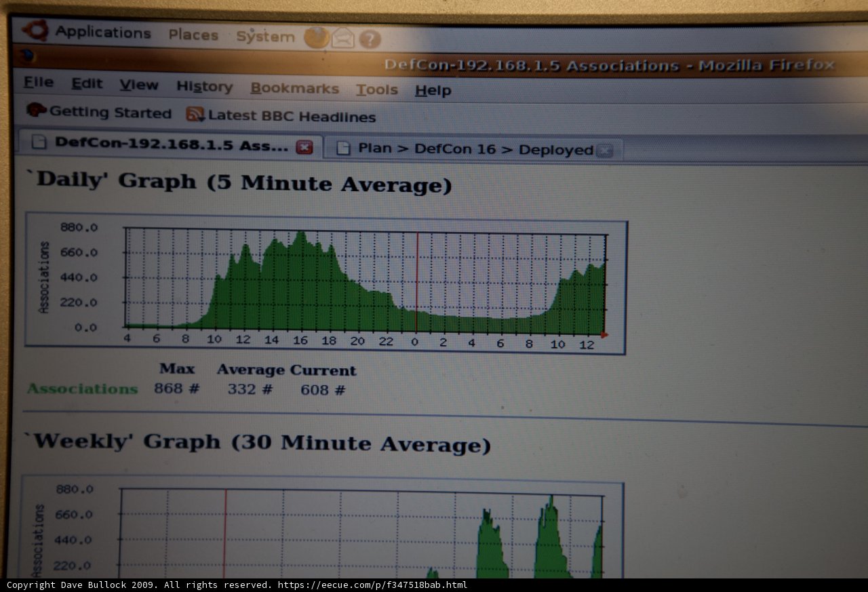The image size is (868, 592).
Task: Close the DefCon-192.168.1.5 tab
Action: (x=305, y=147)
